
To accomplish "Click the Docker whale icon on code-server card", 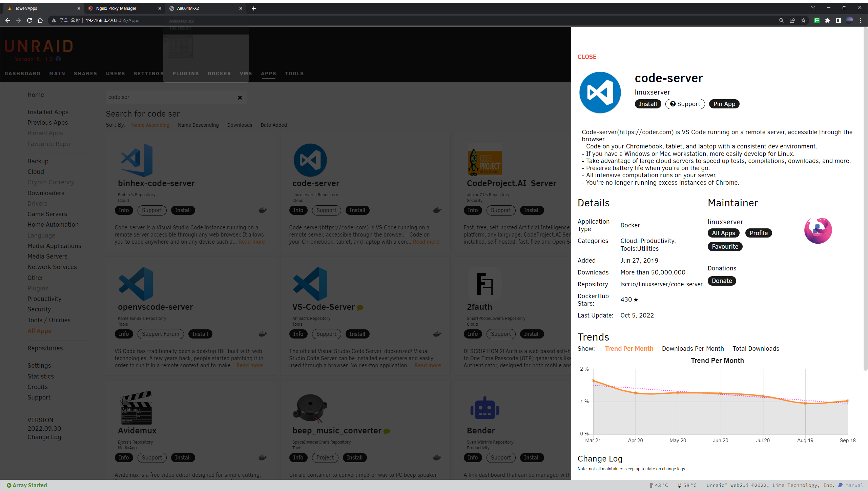I will coord(437,210).
